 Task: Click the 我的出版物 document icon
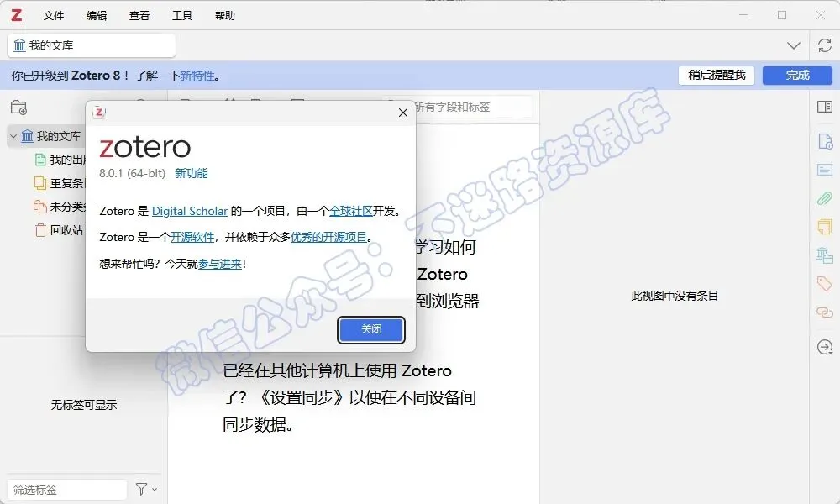pyautogui.click(x=40, y=160)
